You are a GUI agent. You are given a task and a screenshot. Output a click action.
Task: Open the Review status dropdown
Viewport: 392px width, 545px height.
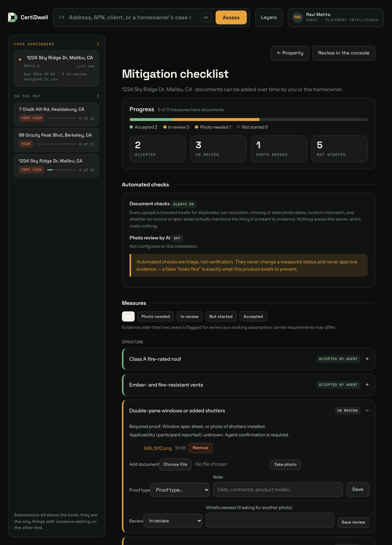pos(173,520)
